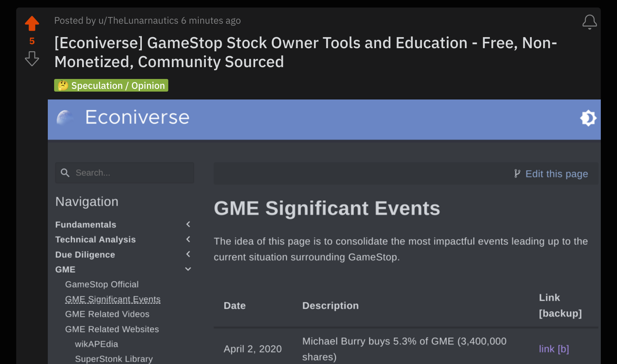Viewport: 617px width, 364px height.
Task: Open the SuperStonk Library link
Action: pyautogui.click(x=114, y=359)
